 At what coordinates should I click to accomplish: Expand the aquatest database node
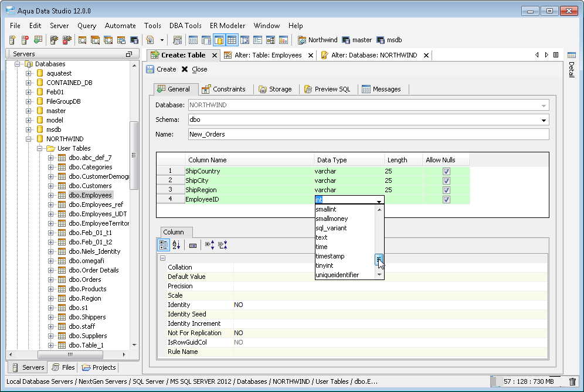pos(29,73)
